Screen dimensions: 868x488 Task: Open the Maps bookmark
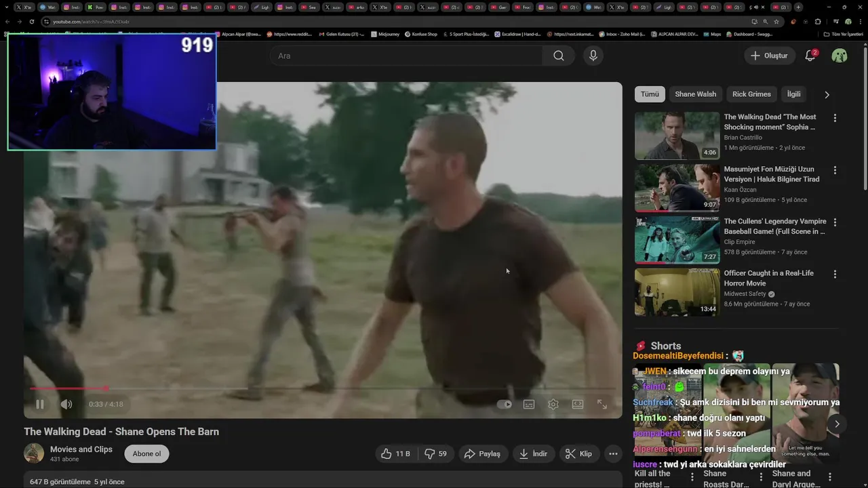coord(712,34)
